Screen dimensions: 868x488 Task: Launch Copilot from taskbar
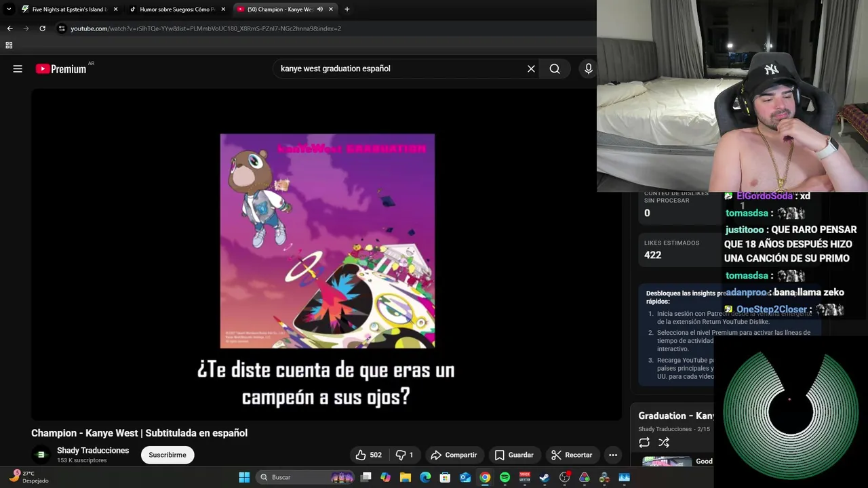(x=386, y=477)
